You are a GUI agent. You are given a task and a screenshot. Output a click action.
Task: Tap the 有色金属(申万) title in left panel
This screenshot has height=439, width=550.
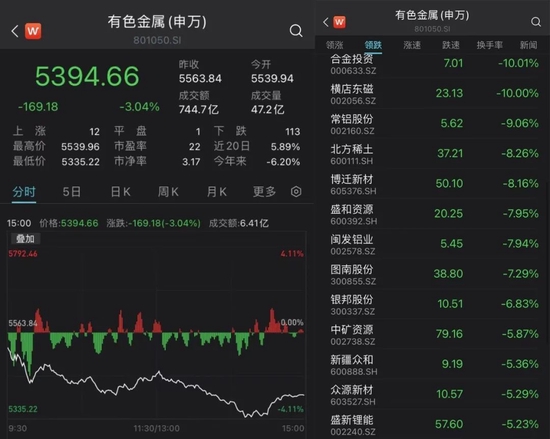click(x=157, y=22)
